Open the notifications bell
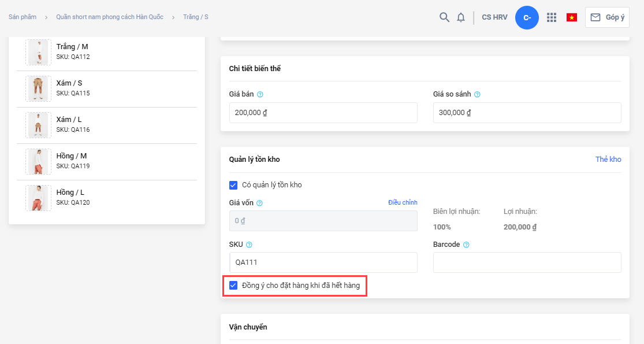Image resolution: width=644 pixels, height=344 pixels. pos(461,17)
